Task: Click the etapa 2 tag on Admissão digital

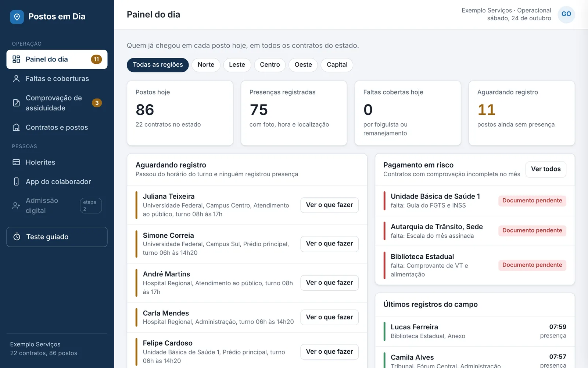Action: (x=91, y=206)
